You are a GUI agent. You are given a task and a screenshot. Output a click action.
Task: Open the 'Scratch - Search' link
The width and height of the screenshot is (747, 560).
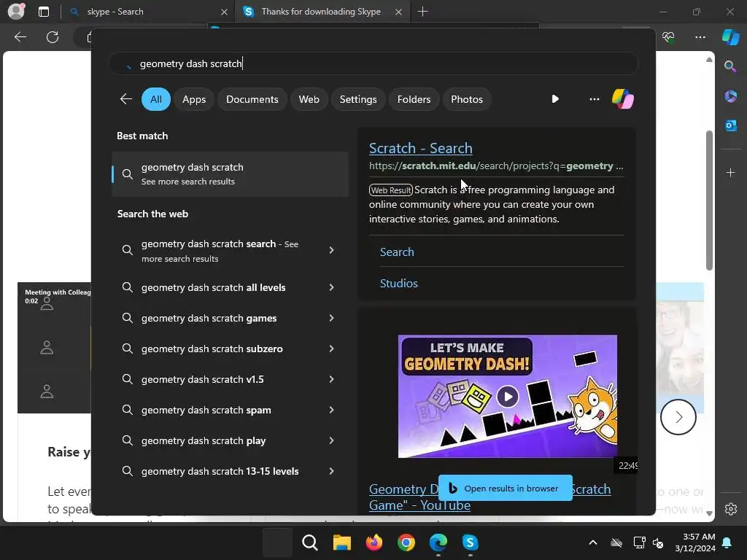point(421,148)
